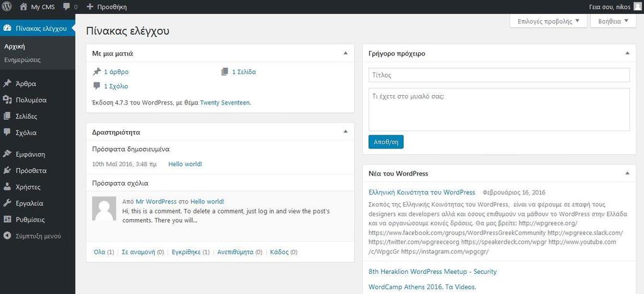Image resolution: width=644 pixels, height=294 pixels.
Task: Click the paintbrush icon beside Εμφάνιση
Action: (6, 154)
